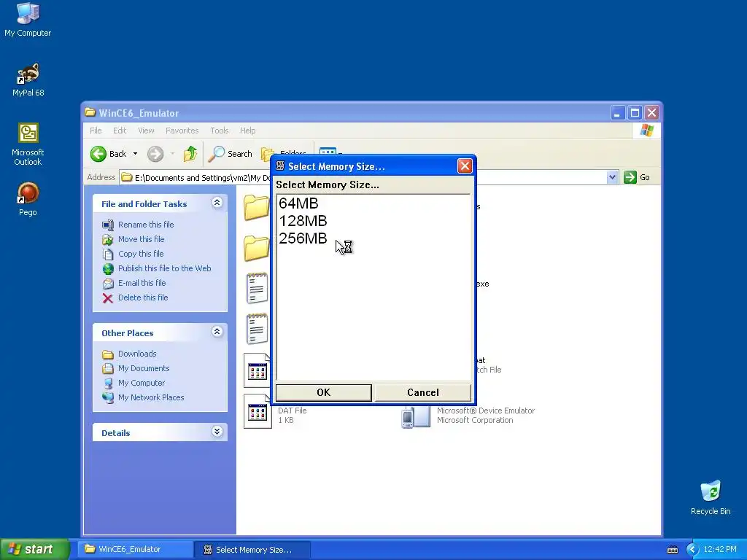The height and width of the screenshot is (560, 747).
Task: Open the MyPal 68 desktop shortcut
Action: [28, 80]
